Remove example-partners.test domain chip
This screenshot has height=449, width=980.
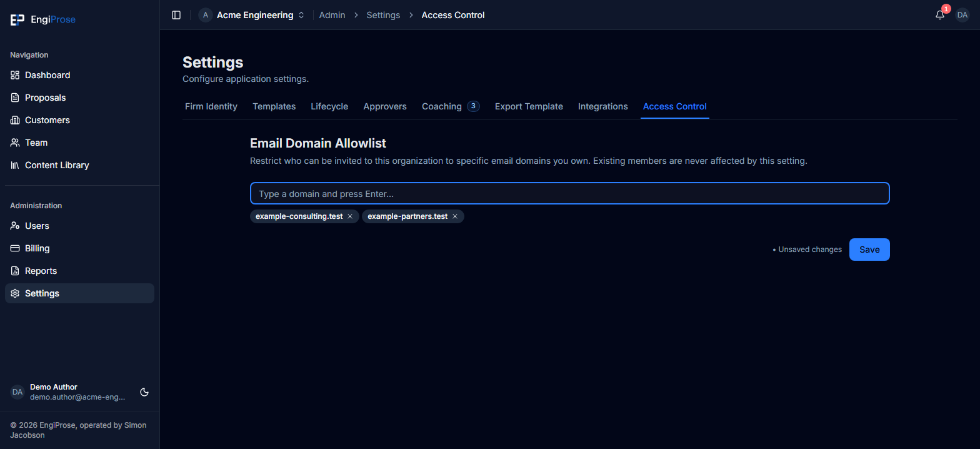coord(455,216)
